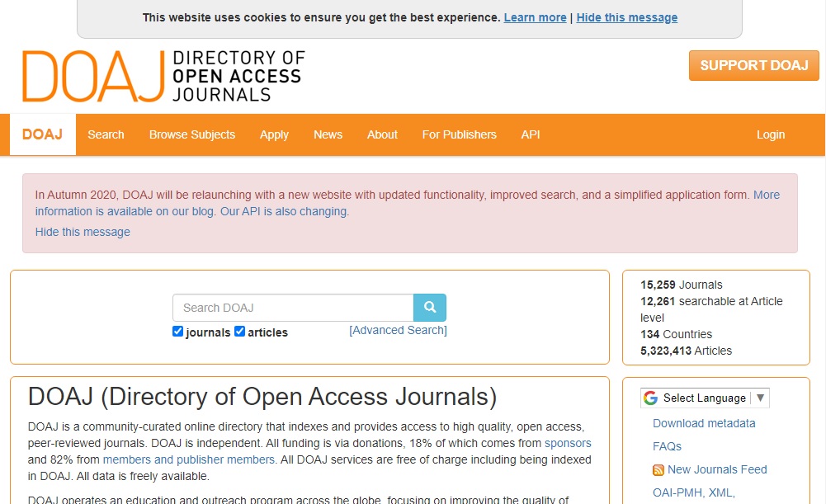
Task: Open the FAQs link
Action: pos(667,446)
